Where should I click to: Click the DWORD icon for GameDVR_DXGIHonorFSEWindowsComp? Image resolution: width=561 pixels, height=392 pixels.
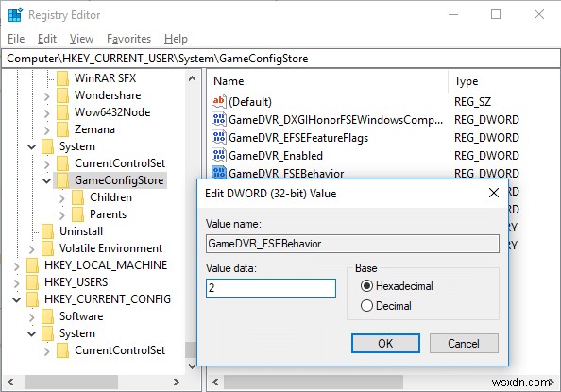point(218,119)
